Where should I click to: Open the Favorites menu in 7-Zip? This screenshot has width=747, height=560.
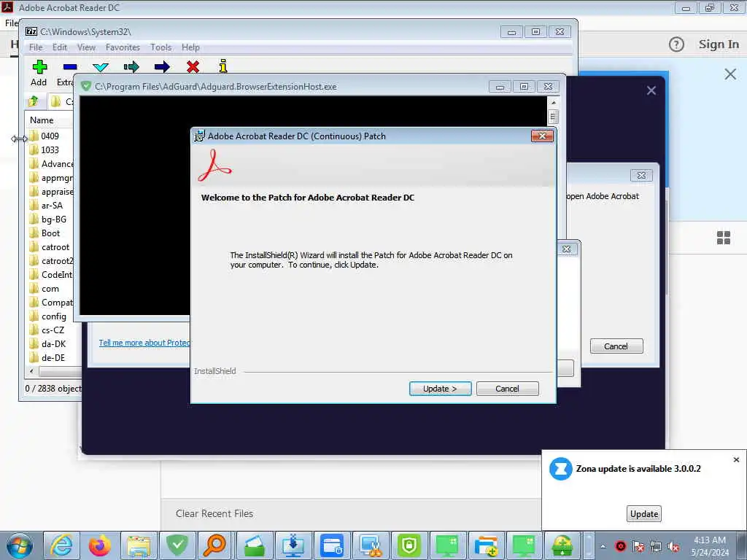coord(123,47)
